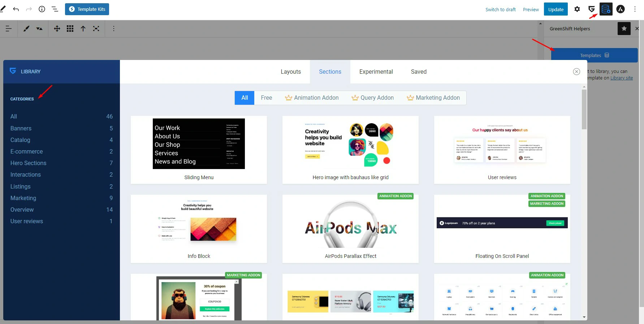Open the Astra settings icon
This screenshot has height=324, width=644.
pyautogui.click(x=621, y=9)
